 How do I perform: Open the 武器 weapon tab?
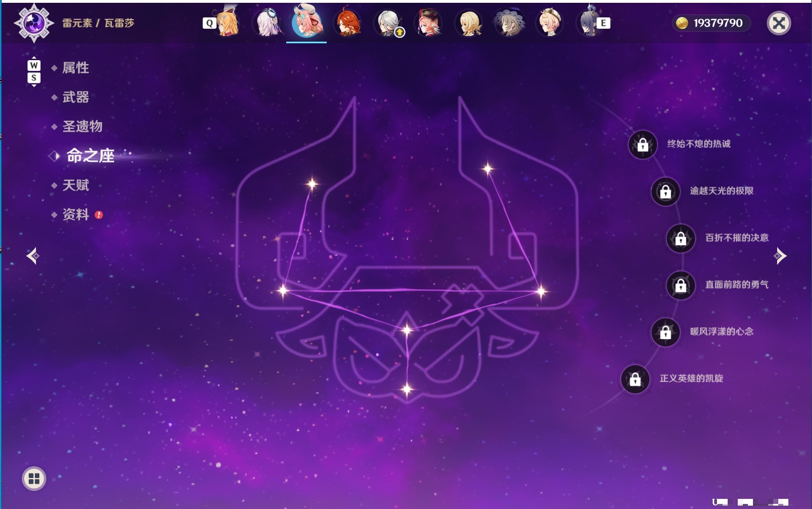(76, 97)
